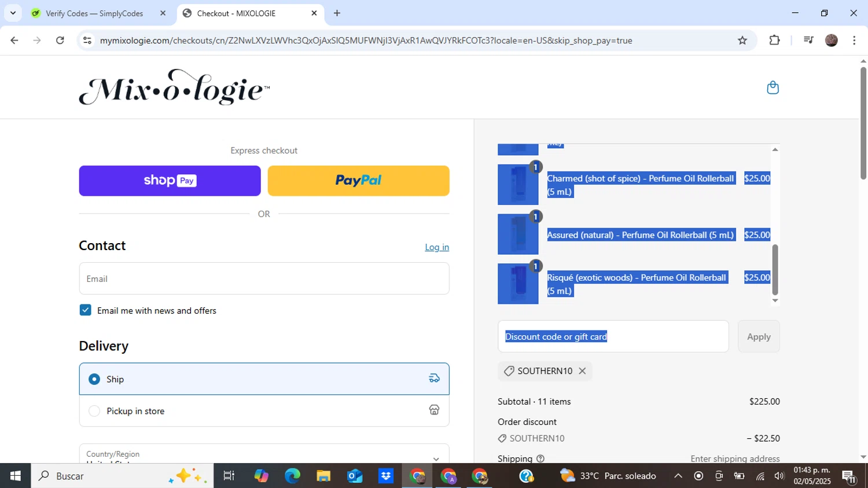Go back to the previous page
Screen dimensions: 868x488
coord(14,41)
